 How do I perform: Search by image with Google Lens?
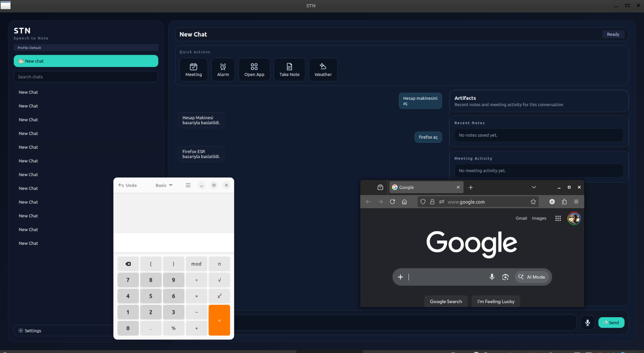click(506, 277)
